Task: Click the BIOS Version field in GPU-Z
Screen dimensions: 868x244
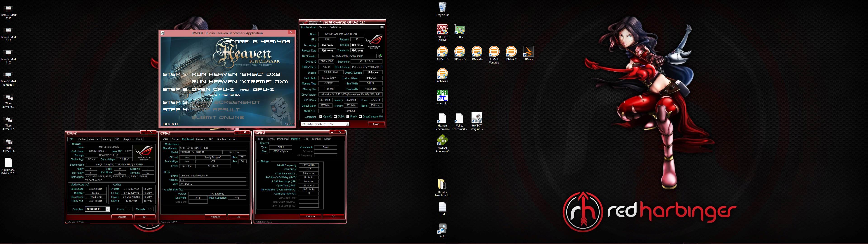Action: pyautogui.click(x=347, y=56)
